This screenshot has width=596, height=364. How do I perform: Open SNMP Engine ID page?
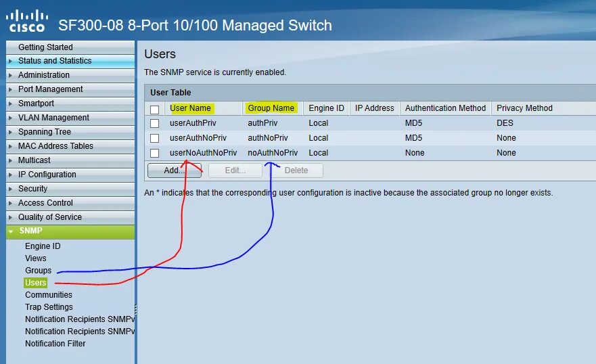click(x=43, y=246)
